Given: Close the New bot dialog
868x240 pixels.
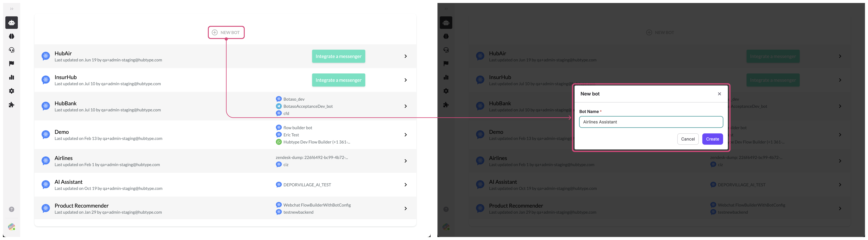Looking at the screenshot, I should point(719,94).
